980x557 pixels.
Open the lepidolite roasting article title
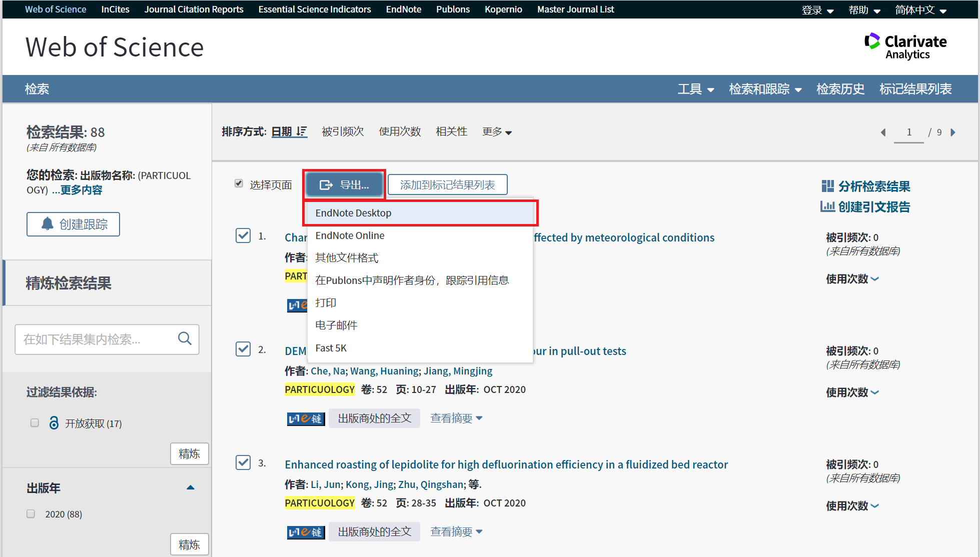(506, 464)
